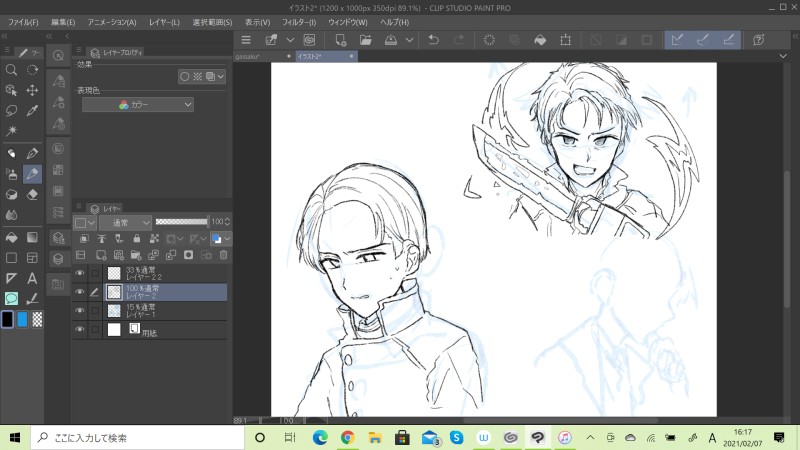The image size is (800, 450).
Task: Create new canvas from command bar
Action: click(x=340, y=40)
